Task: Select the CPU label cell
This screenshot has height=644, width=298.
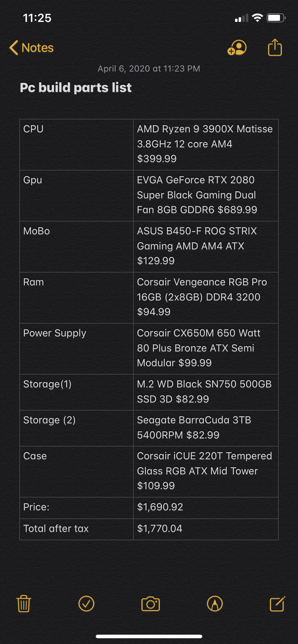Action: point(76,144)
